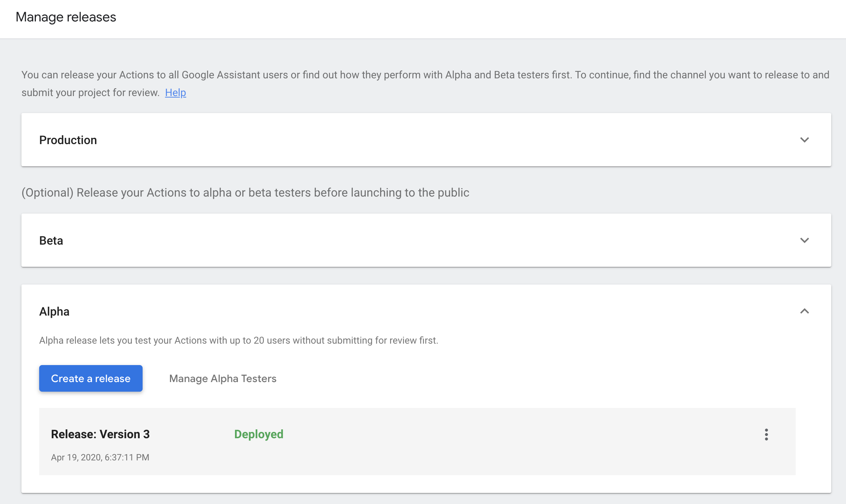The width and height of the screenshot is (846, 504).
Task: Select the Release: Version 3 title
Action: click(100, 434)
